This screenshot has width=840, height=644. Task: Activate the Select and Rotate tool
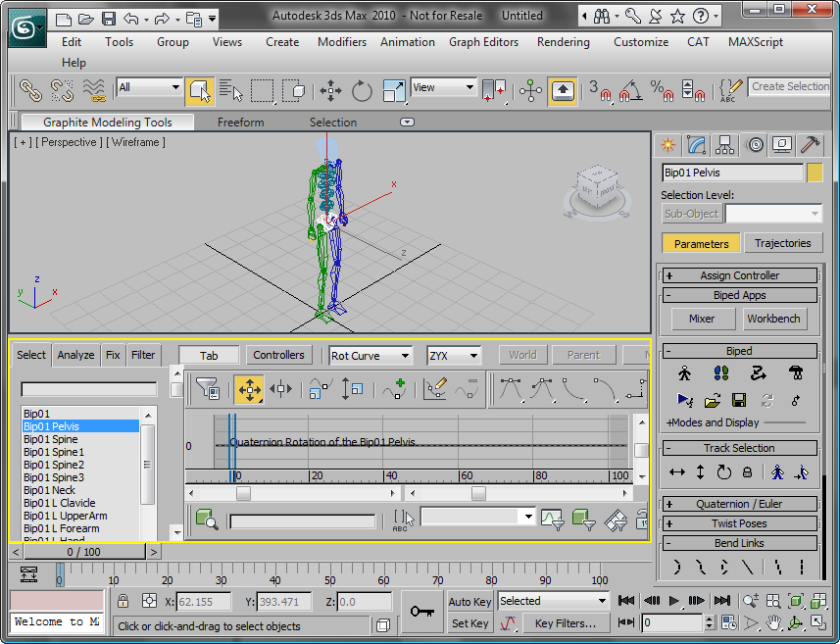click(362, 90)
